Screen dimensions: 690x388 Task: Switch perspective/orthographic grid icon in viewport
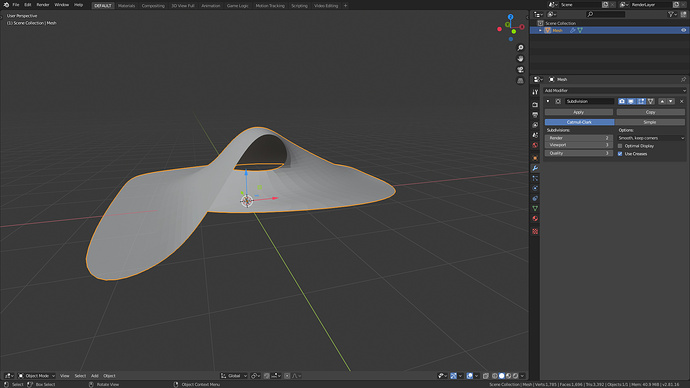coord(520,81)
